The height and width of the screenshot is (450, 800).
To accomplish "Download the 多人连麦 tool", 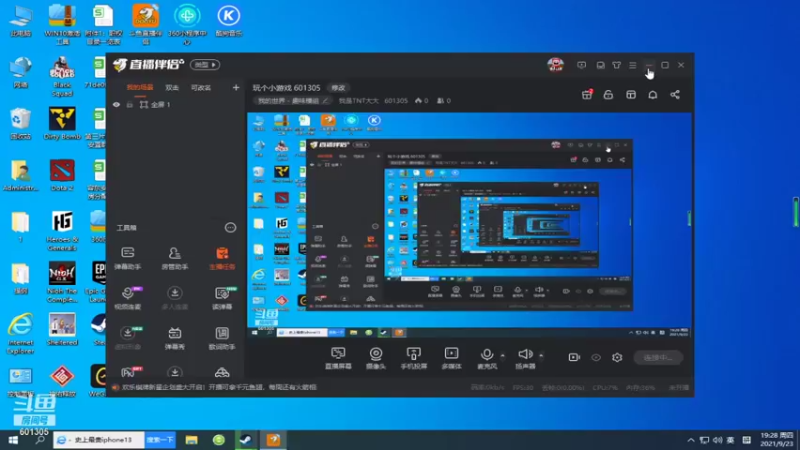I will coord(174,298).
